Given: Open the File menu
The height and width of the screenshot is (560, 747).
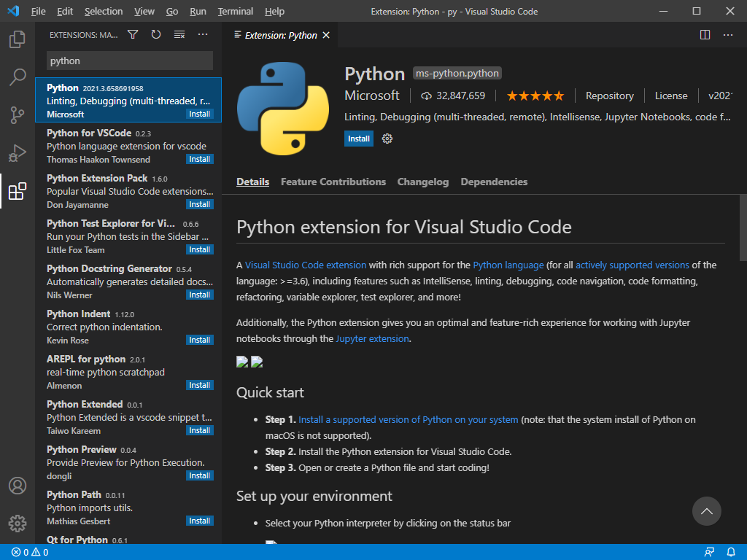Looking at the screenshot, I should 38,12.
